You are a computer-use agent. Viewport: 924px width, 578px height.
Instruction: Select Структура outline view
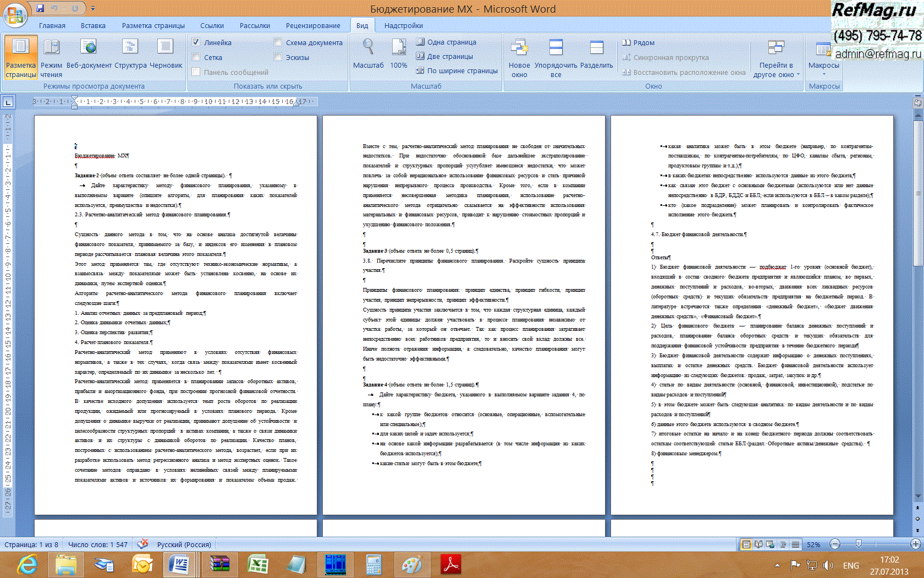point(130,55)
